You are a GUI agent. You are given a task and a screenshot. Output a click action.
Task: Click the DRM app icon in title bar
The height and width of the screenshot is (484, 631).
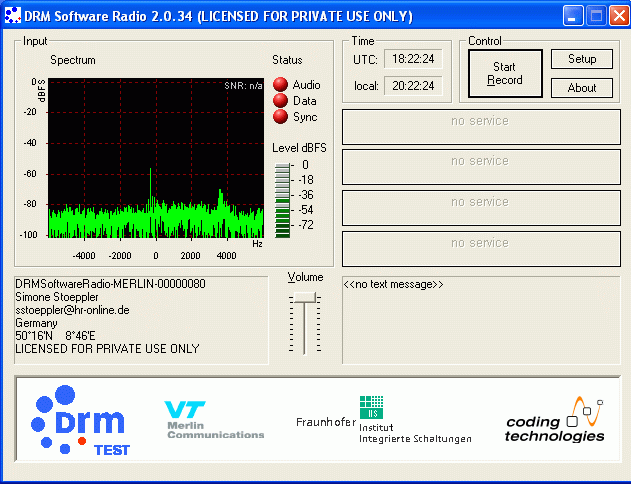point(12,15)
